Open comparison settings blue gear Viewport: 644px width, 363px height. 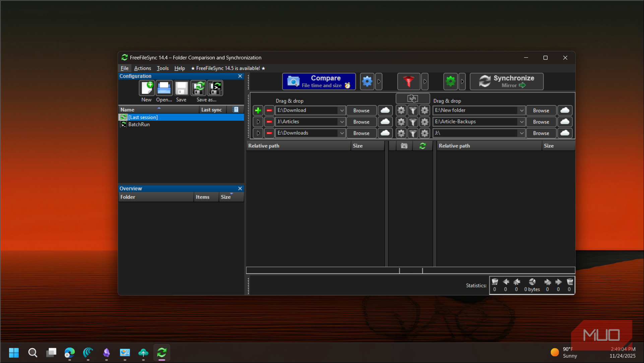point(367,82)
